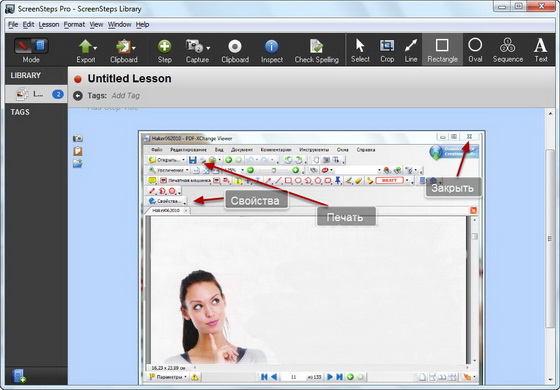Open the Format menu

[74, 25]
